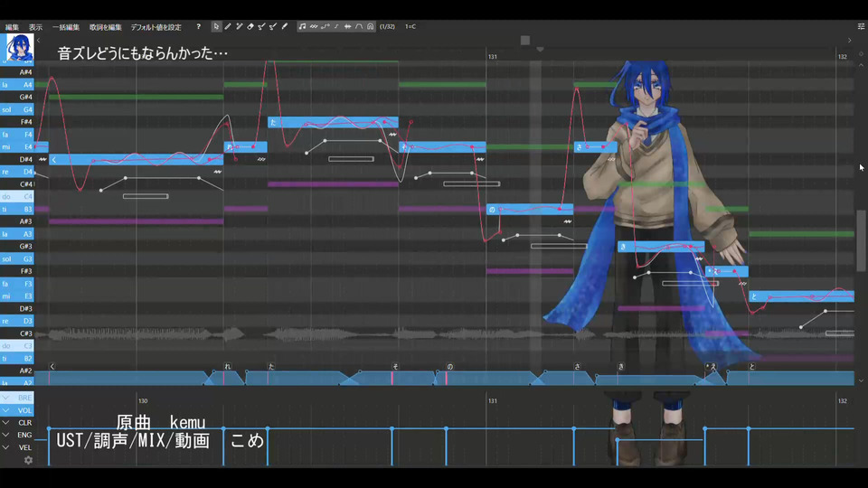Image resolution: width=868 pixels, height=488 pixels.
Task: Click the B3 piano key
Action: 17,209
